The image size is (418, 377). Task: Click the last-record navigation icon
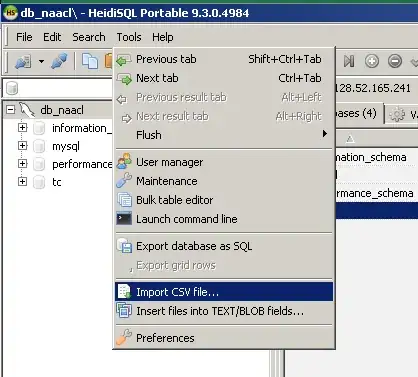click(349, 61)
